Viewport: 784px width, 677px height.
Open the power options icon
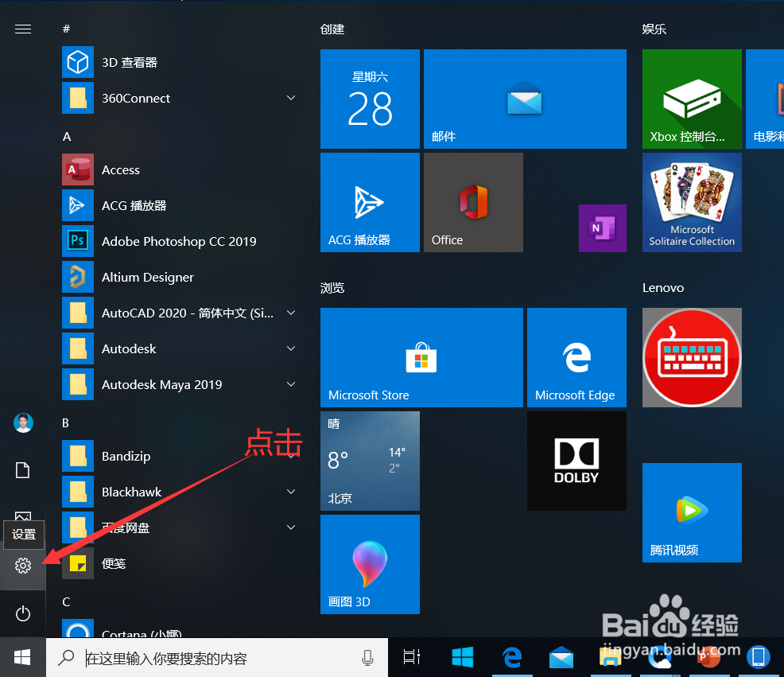tap(23, 613)
